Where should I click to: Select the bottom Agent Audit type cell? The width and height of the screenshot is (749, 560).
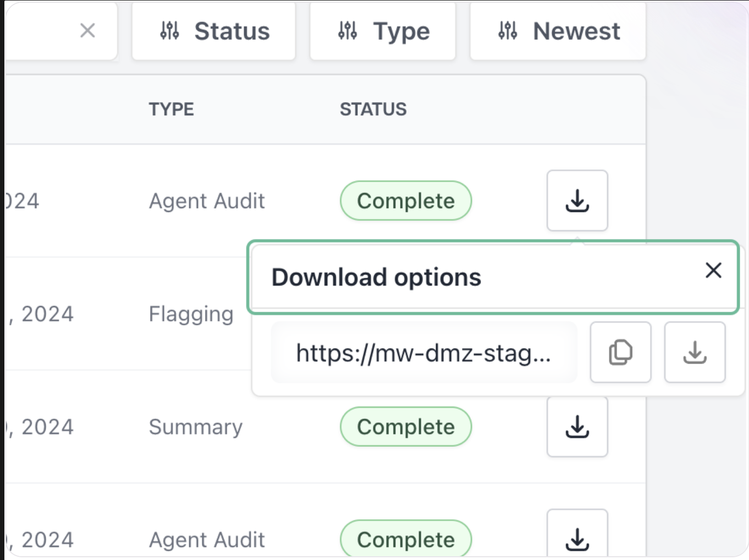pyautogui.click(x=207, y=540)
